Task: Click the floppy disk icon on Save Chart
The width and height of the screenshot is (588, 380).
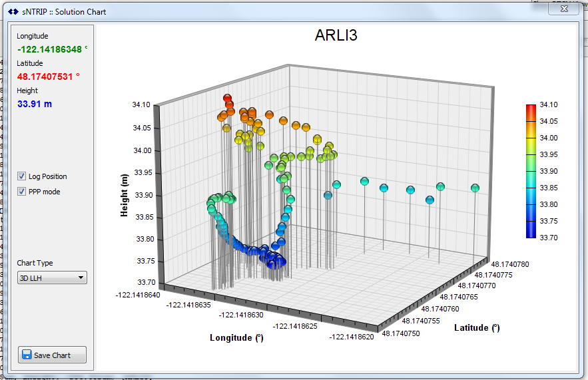Action: pyautogui.click(x=27, y=355)
